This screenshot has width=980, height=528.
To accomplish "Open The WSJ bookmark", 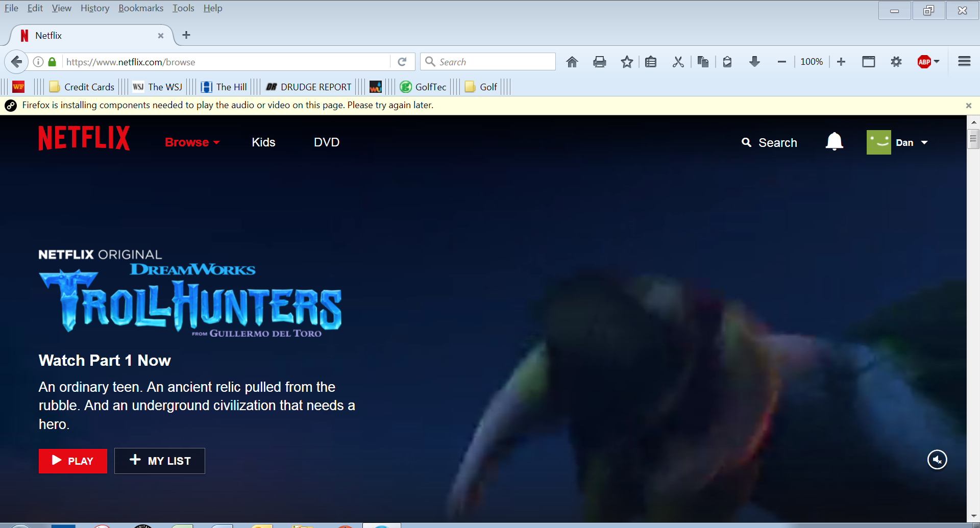I will tap(157, 87).
